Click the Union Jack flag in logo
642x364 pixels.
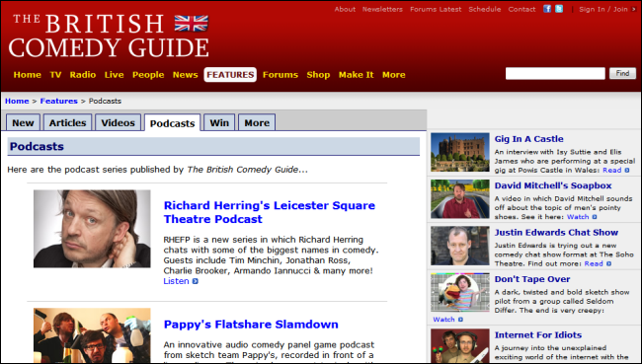(x=192, y=24)
